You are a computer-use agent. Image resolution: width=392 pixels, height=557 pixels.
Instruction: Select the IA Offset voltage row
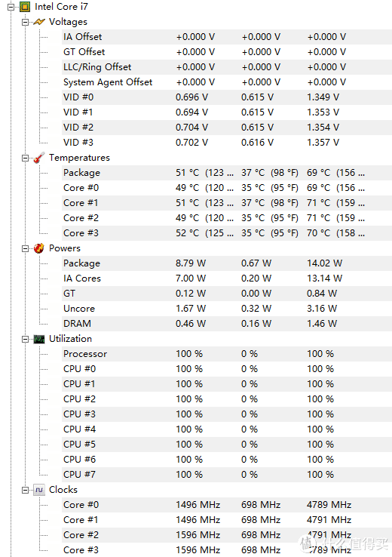coord(227,37)
